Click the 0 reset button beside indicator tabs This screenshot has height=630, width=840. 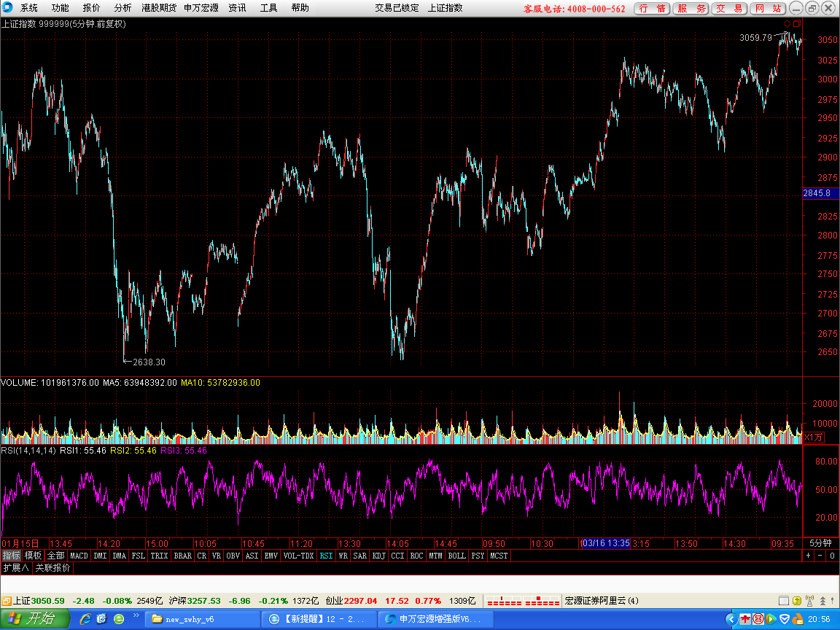click(832, 556)
